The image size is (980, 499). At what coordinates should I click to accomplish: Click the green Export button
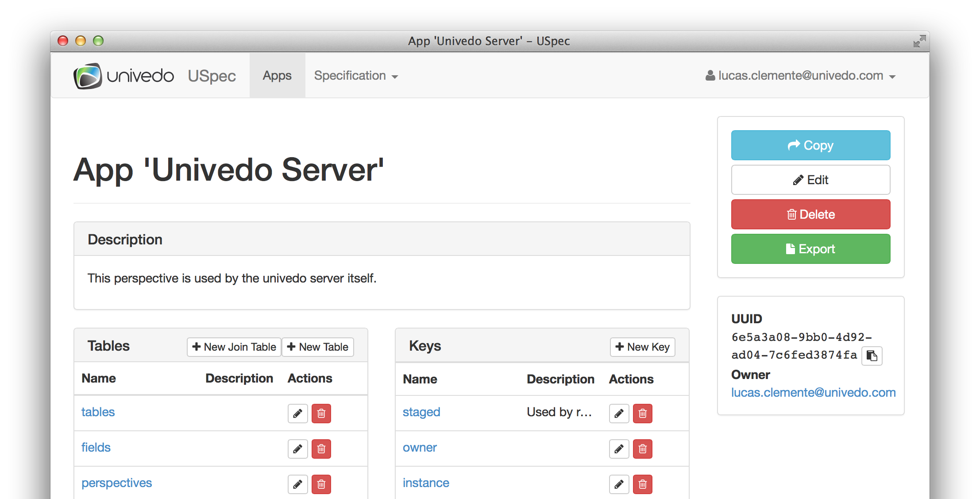click(810, 249)
